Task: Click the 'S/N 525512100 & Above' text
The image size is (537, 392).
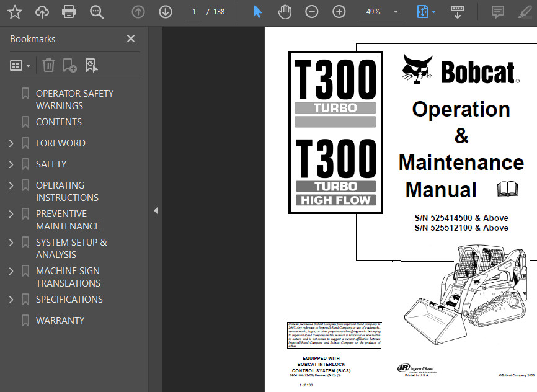Action: pyautogui.click(x=461, y=228)
